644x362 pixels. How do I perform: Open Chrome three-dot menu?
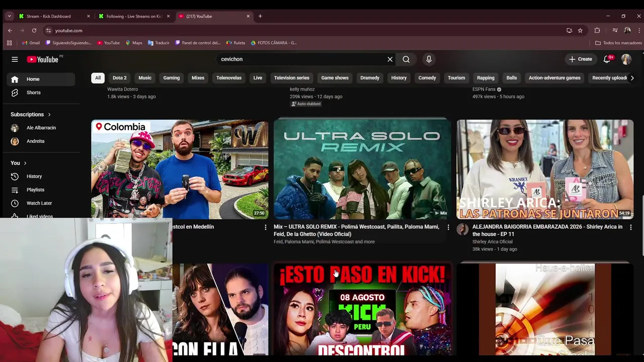pos(639,30)
